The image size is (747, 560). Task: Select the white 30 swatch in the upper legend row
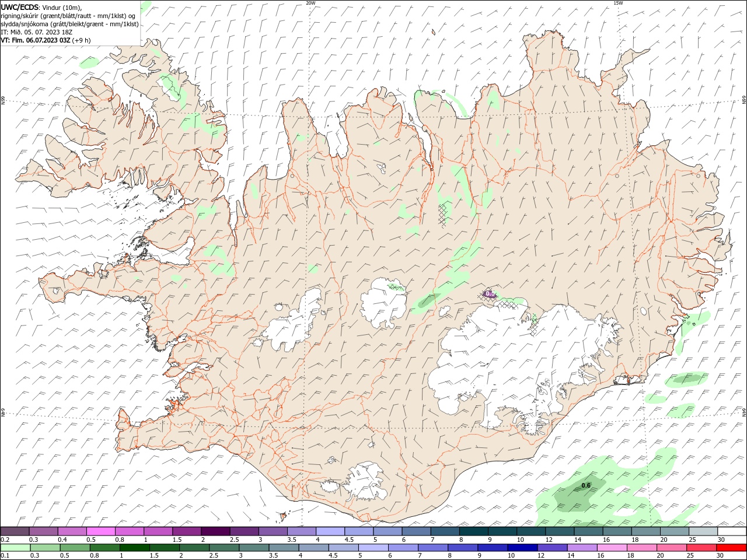point(732,531)
